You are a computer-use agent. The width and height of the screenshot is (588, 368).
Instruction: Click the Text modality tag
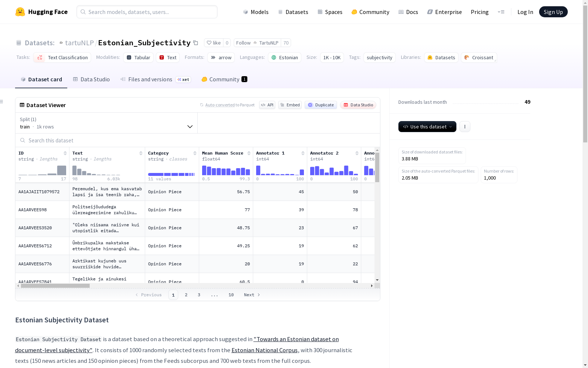pyautogui.click(x=168, y=57)
